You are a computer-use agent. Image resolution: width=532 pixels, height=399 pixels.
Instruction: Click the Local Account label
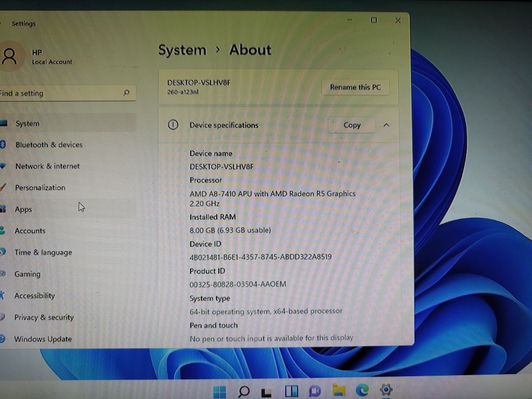point(52,62)
